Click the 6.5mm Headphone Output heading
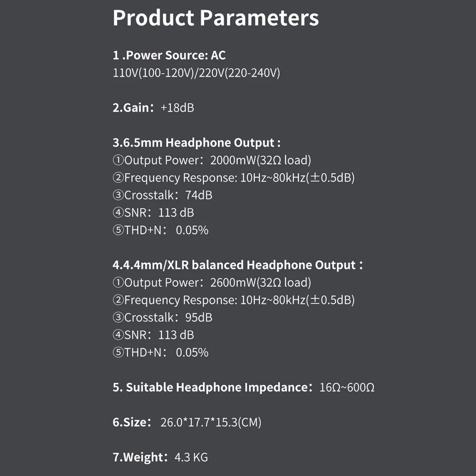Screen dimensions: 476x476 tap(197, 143)
